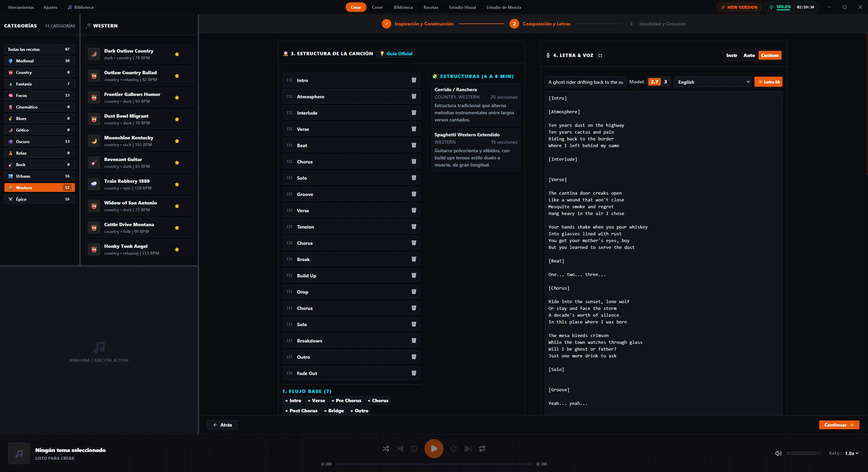Select Instr lyrics mode
This screenshot has width=868, height=472.
732,55
